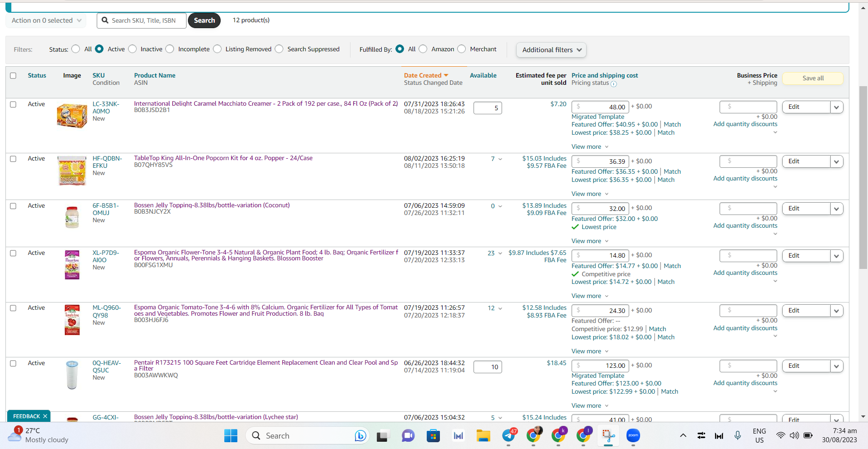Open Microsoft Store from the taskbar
The image size is (868, 449).
click(x=433, y=436)
